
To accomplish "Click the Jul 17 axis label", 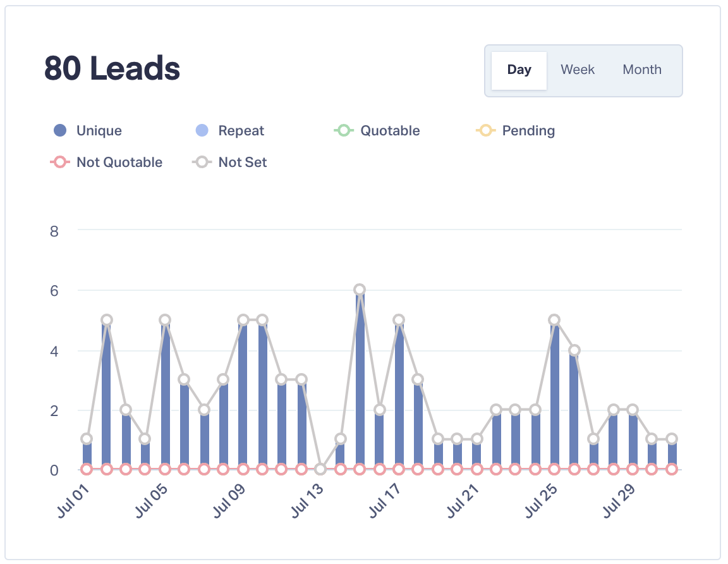I will click(x=385, y=500).
